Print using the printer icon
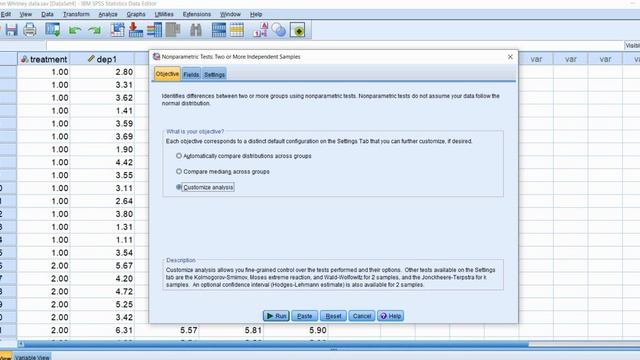The width and height of the screenshot is (640, 360). click(x=29, y=30)
